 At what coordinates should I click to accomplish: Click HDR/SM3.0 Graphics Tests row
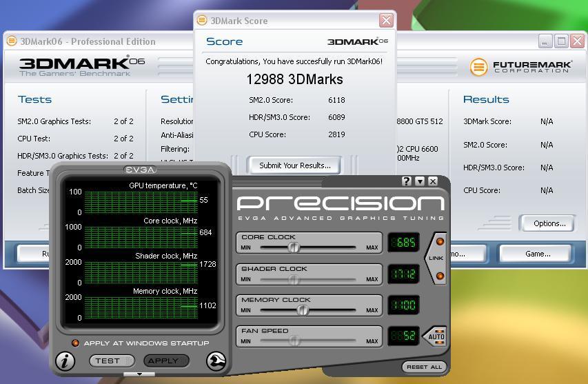pyautogui.click(x=75, y=156)
